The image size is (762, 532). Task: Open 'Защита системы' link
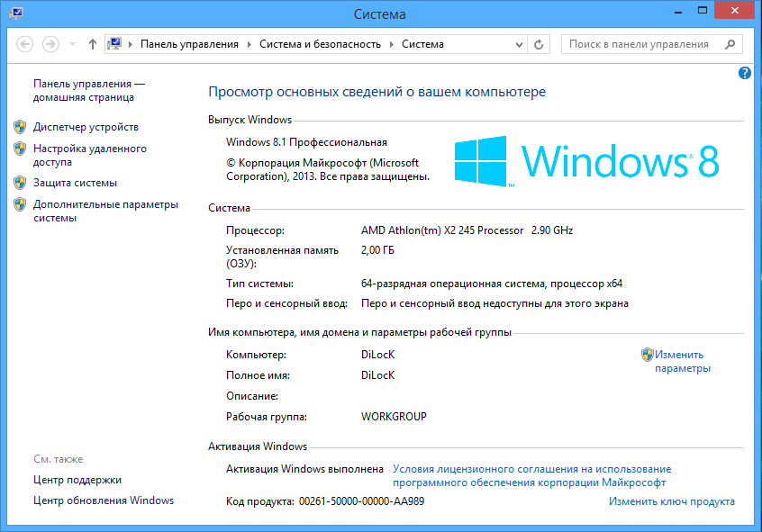coord(76,183)
